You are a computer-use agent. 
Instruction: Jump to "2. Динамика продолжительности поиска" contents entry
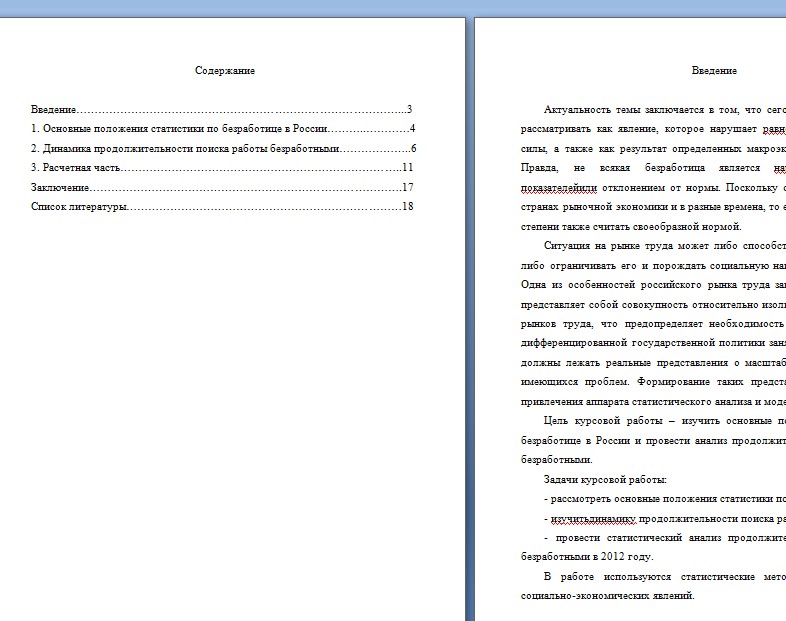point(185,148)
